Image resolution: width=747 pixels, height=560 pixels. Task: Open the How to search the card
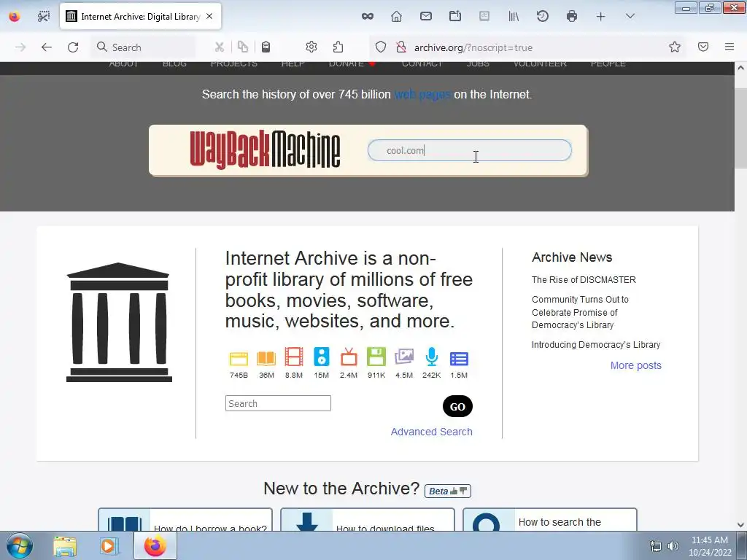click(550, 520)
